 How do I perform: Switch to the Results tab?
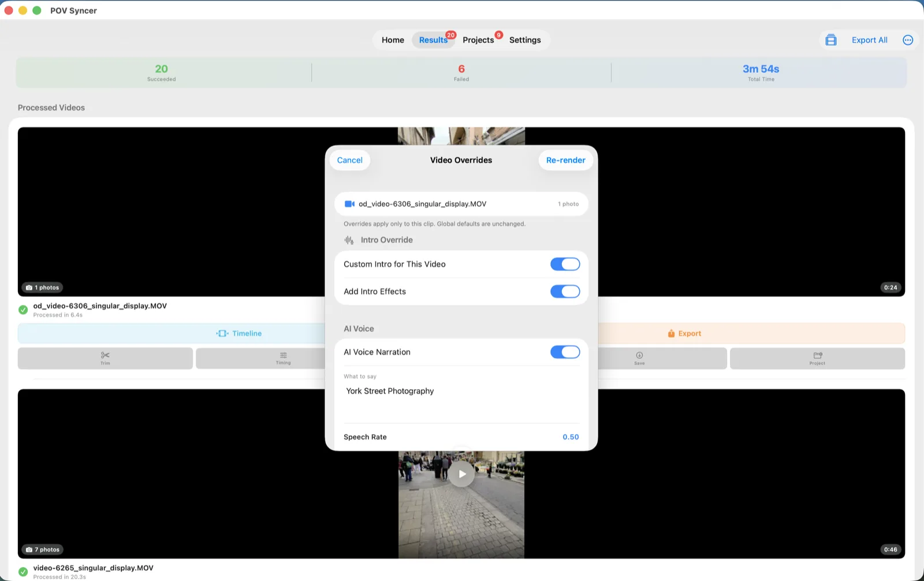point(433,40)
